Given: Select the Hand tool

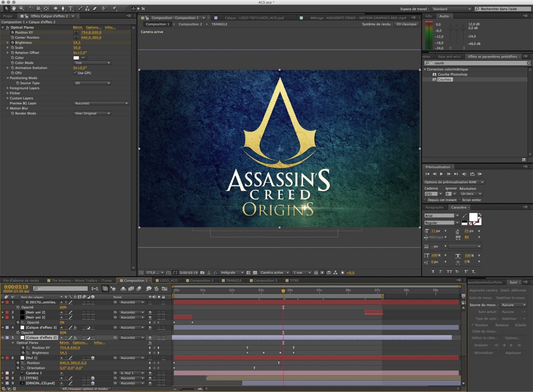Looking at the screenshot, I should (14, 8).
